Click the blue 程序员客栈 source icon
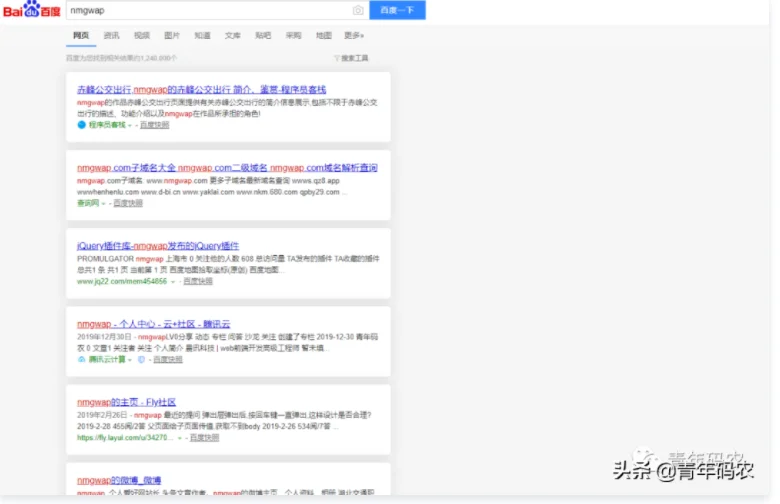The width and height of the screenshot is (780, 504). click(82, 125)
